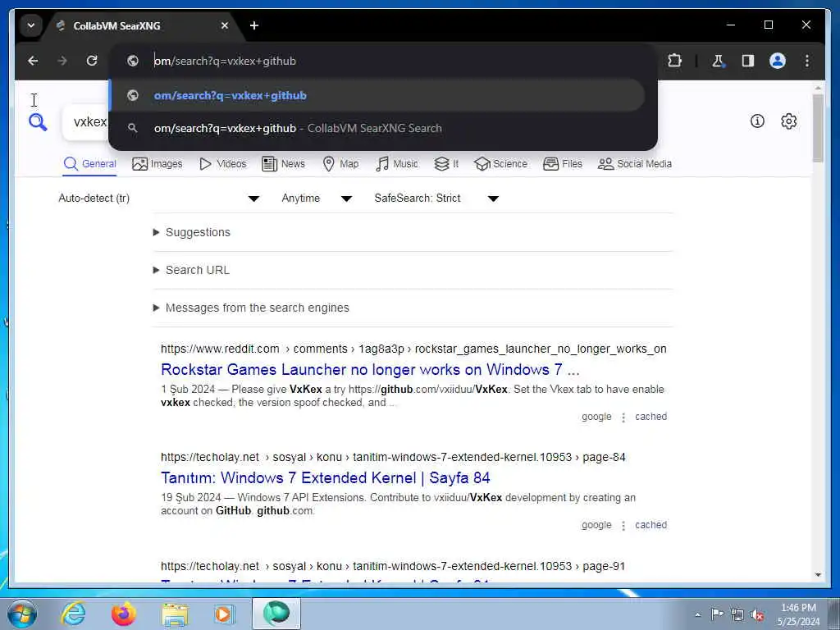Switch to the Files category
Screen dimensions: 840x630
pos(563,164)
